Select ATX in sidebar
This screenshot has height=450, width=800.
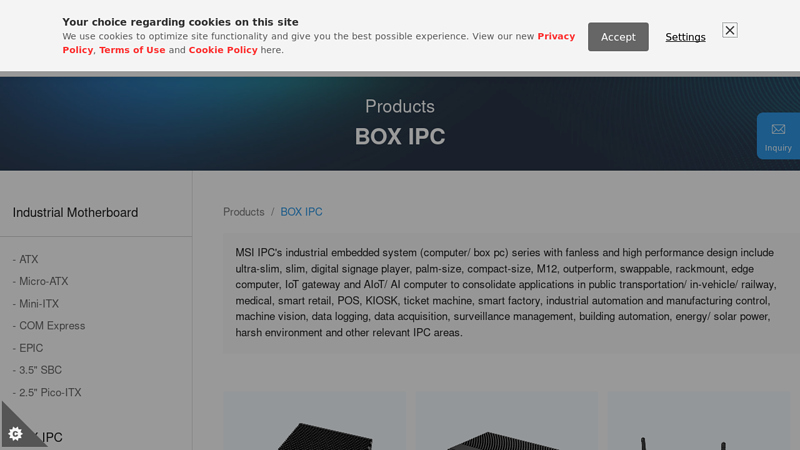coord(29,260)
